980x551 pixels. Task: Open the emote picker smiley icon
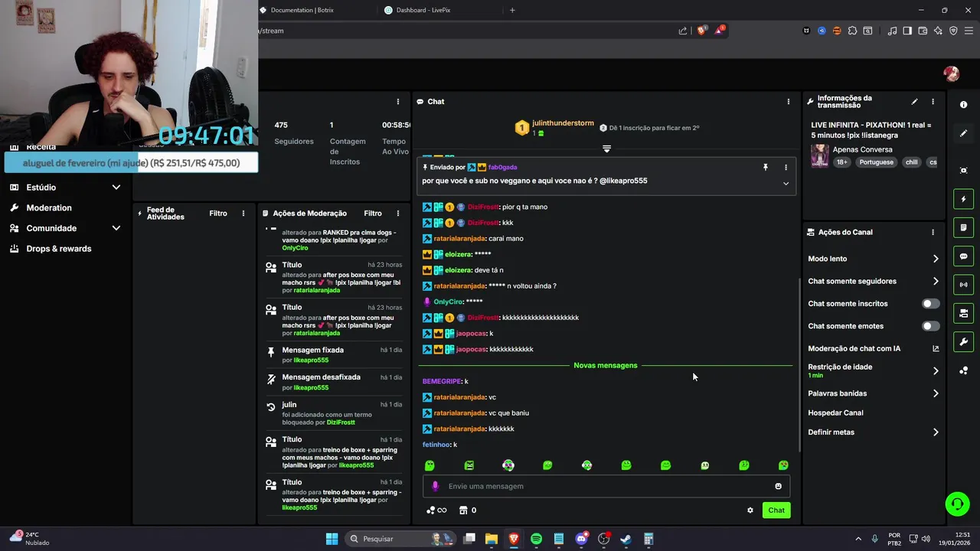coord(778,486)
